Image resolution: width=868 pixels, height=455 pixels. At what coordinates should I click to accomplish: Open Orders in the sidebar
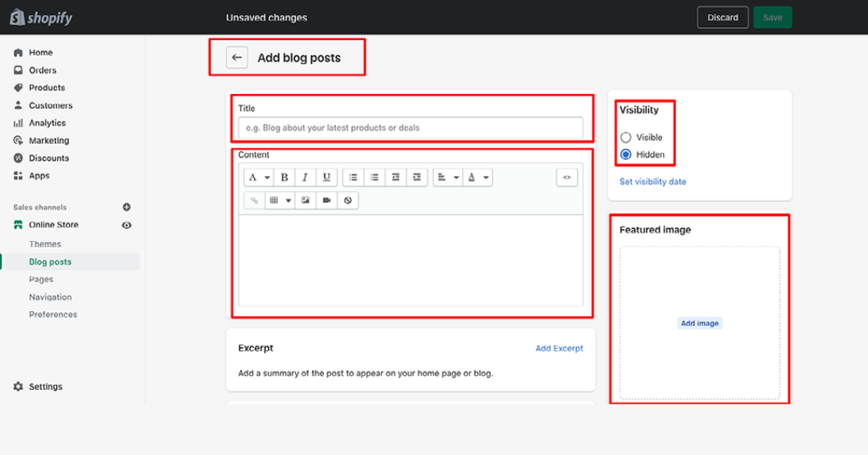43,70
